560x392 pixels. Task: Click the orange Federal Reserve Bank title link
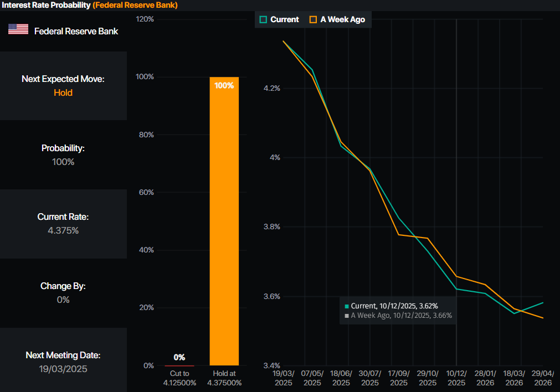coord(135,5)
